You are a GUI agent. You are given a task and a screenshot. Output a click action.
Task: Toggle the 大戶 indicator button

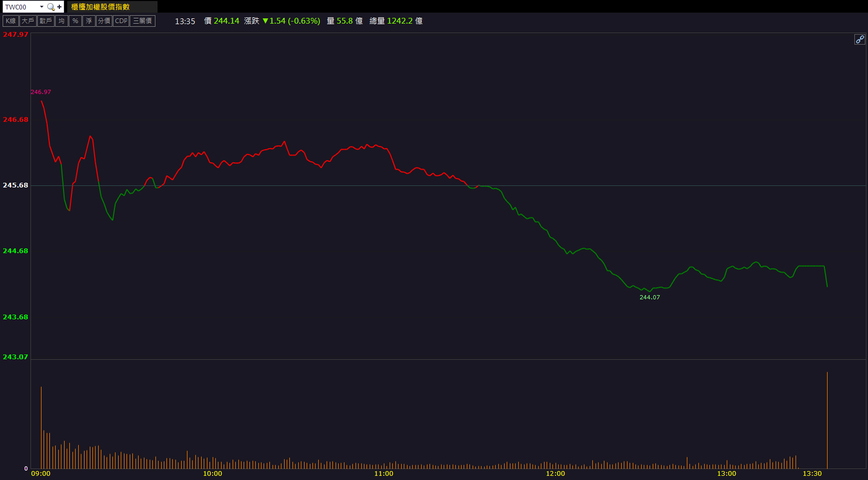(28, 21)
